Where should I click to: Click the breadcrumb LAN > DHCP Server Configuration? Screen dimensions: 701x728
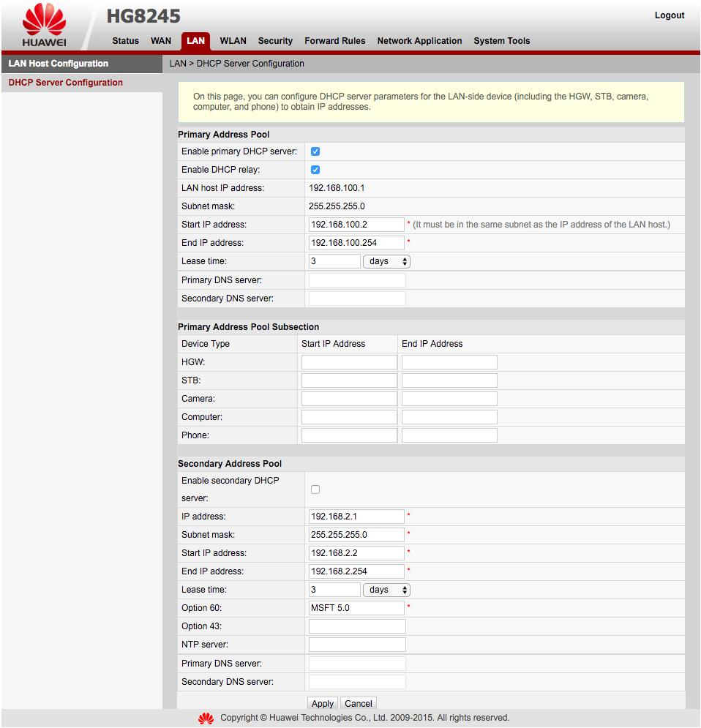(237, 64)
